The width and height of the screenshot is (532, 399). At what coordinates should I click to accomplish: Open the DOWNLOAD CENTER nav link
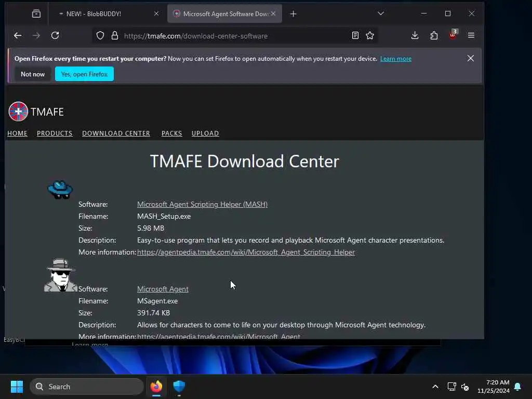pyautogui.click(x=116, y=134)
